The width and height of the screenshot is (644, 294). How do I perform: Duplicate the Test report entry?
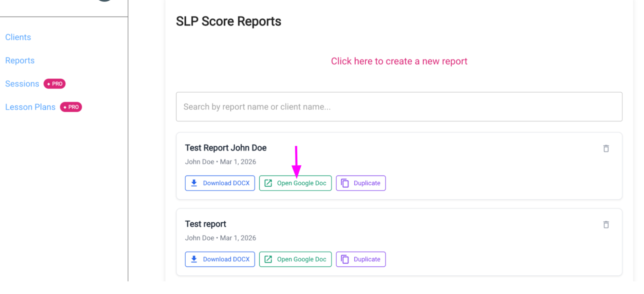click(x=360, y=259)
